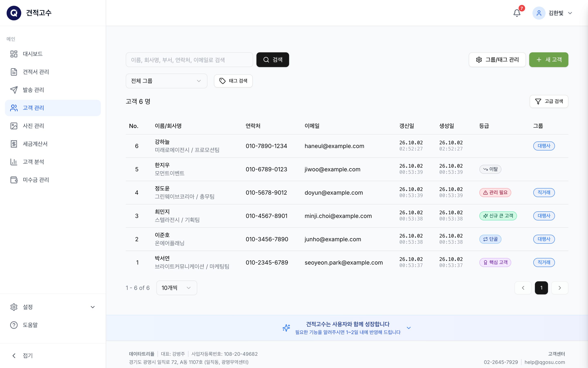Open 발송 관리 menu item
The image size is (588, 368).
[x=53, y=90]
